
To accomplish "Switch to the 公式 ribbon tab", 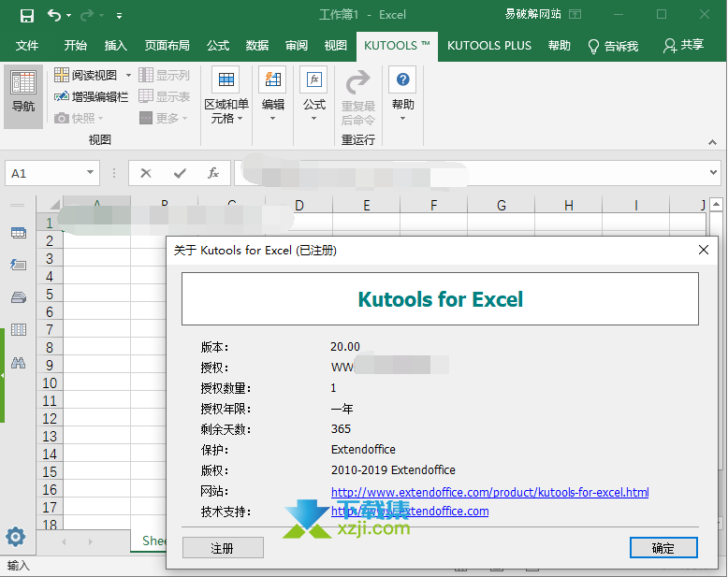I will [x=218, y=46].
